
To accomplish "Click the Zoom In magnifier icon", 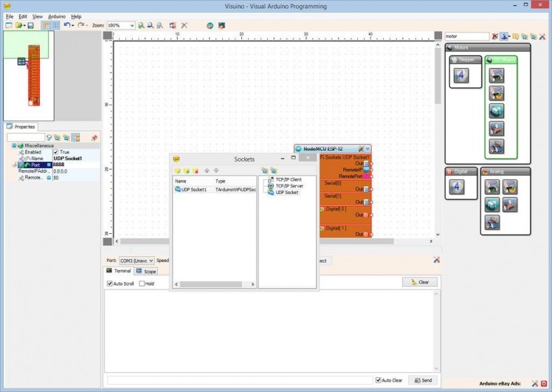I will point(141,25).
